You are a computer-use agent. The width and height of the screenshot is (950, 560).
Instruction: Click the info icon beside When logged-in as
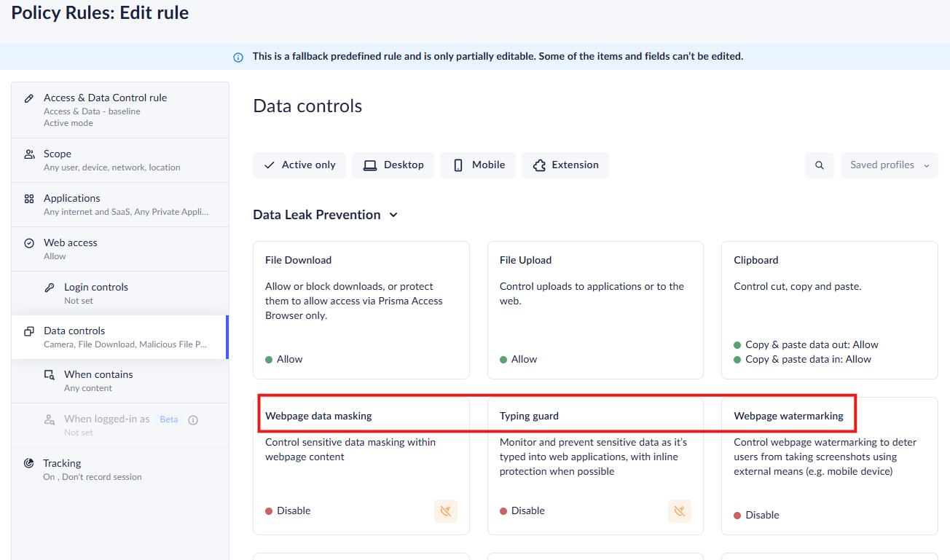tap(192, 419)
